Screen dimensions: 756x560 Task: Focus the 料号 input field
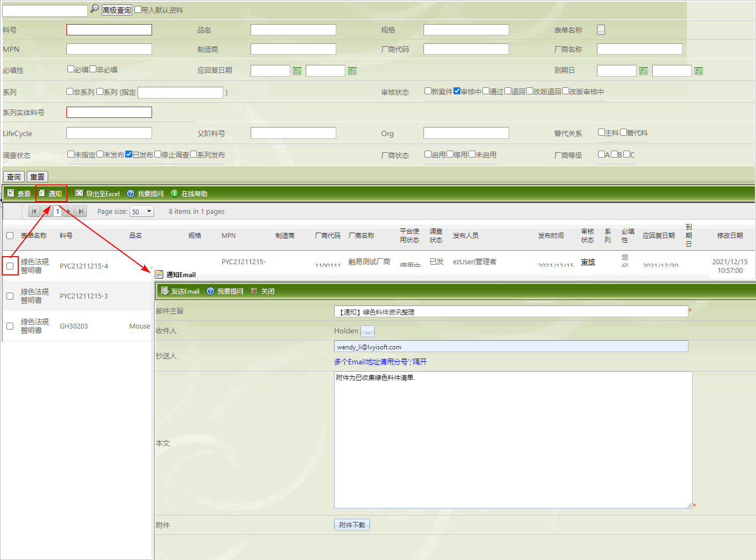pos(109,30)
